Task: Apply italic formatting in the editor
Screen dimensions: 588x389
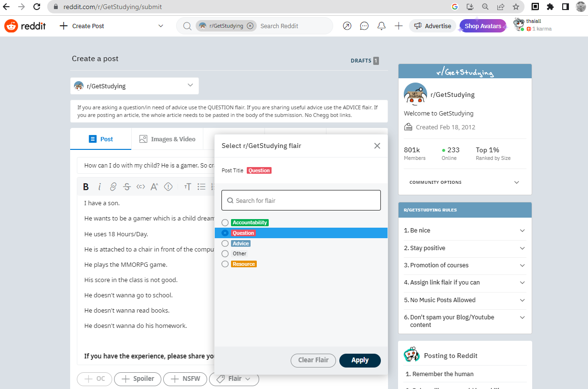Action: point(99,187)
